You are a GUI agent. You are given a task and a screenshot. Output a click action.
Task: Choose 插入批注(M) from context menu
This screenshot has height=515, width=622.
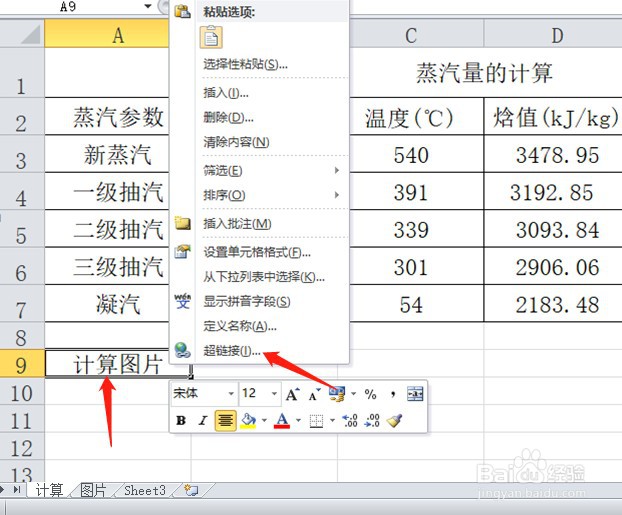237,224
